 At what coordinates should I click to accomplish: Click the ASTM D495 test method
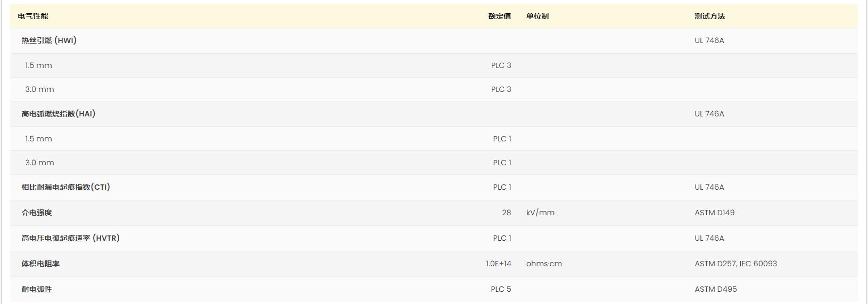tap(715, 289)
